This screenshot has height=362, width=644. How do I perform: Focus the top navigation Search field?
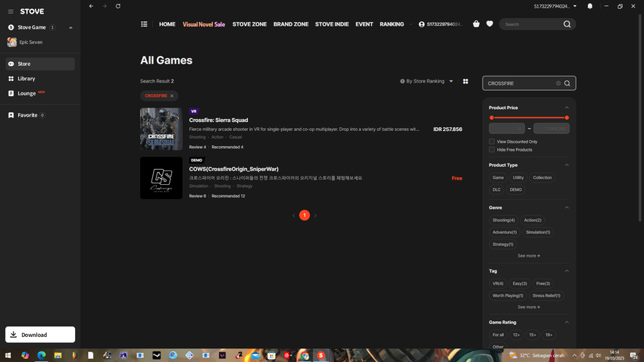point(533,24)
